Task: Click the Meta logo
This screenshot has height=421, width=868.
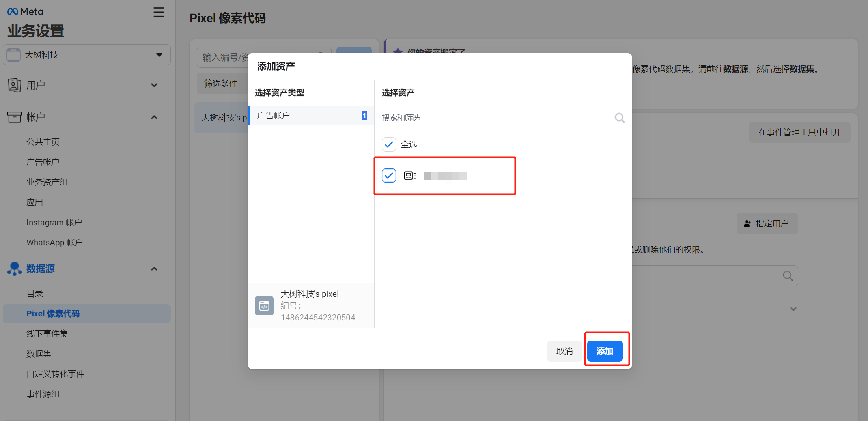Action: pos(25,12)
